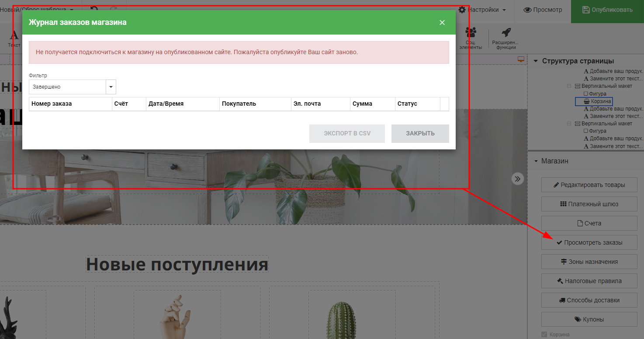644x339 pixels.
Task: Collapse the first Вертикальный макет tree node
Action: tap(569, 86)
